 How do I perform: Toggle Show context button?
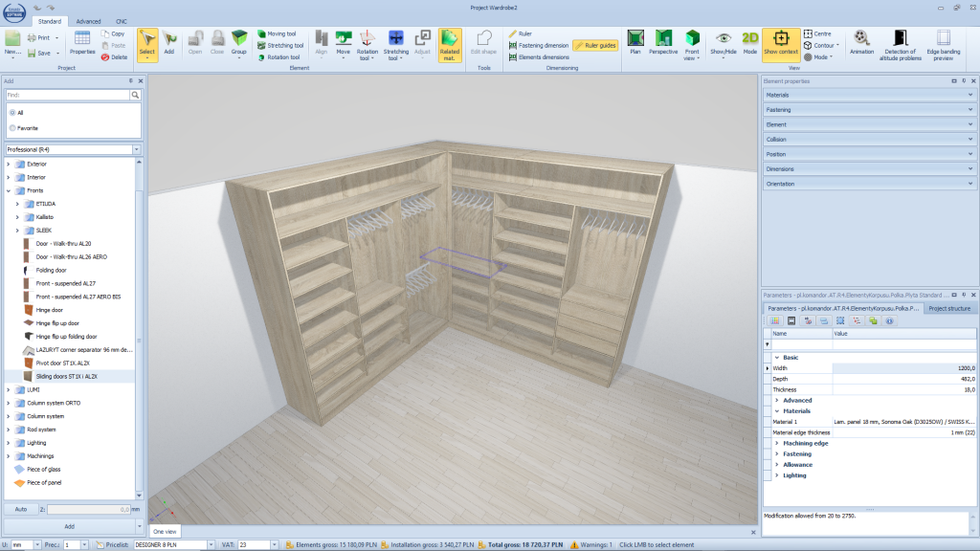(x=781, y=45)
